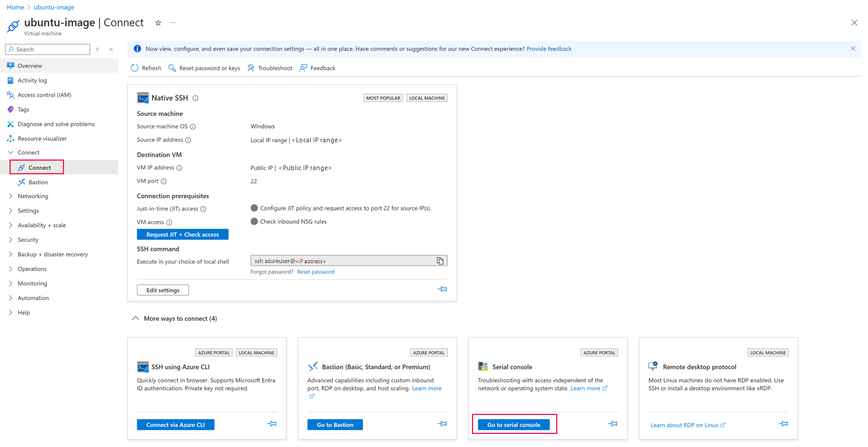
Task: Expand the Networking menu section
Action: 33,196
